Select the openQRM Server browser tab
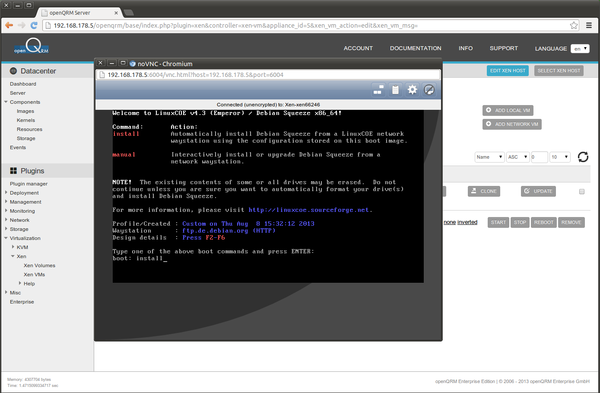 [x=79, y=13]
